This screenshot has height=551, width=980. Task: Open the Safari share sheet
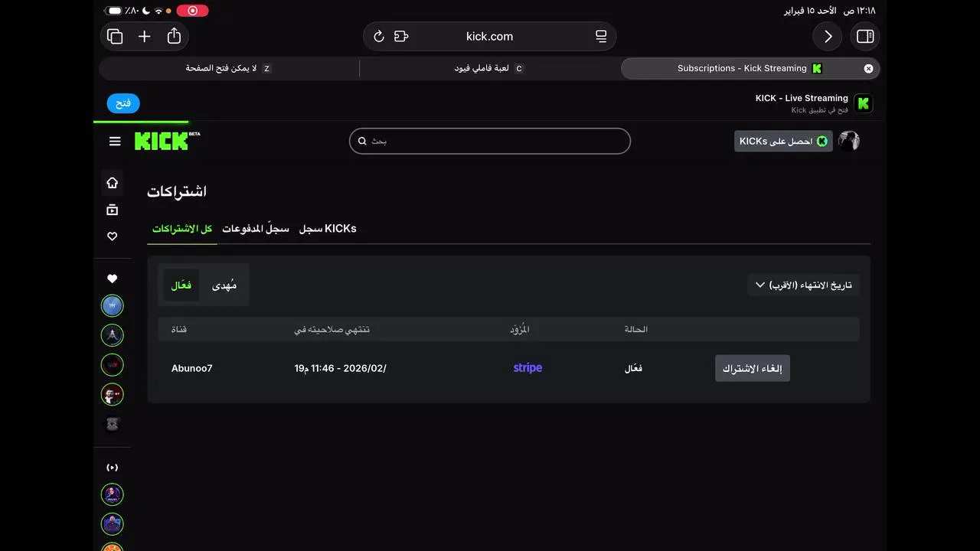click(174, 36)
